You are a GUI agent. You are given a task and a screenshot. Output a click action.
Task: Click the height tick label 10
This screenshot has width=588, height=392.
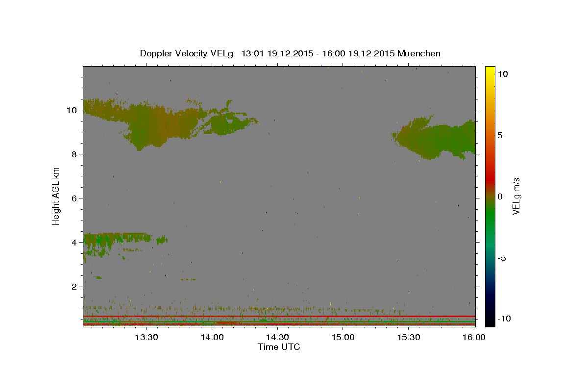pyautogui.click(x=73, y=110)
